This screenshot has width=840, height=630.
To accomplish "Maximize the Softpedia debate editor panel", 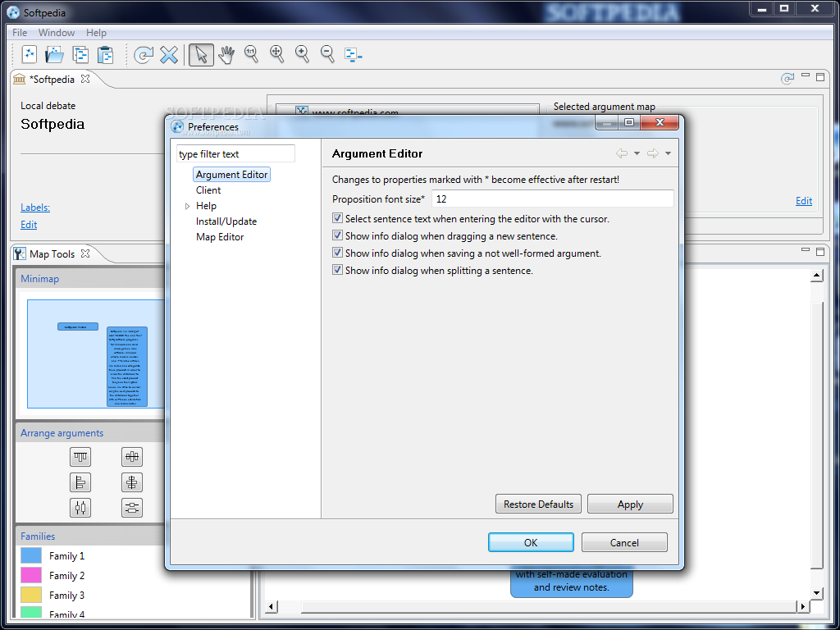I will 820,77.
